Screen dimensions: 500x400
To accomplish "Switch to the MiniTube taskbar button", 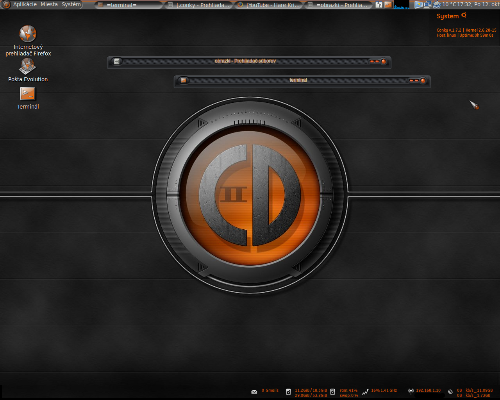I will pos(268,5).
